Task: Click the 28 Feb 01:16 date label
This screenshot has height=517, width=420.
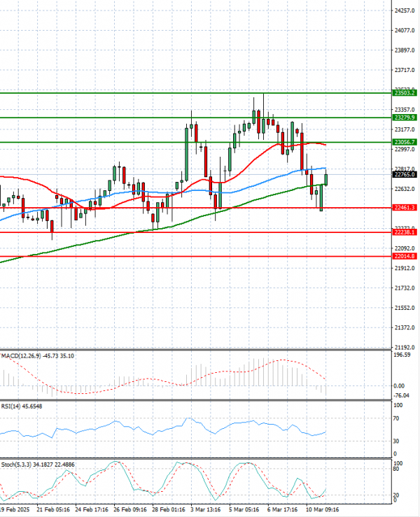Action: [x=169, y=509]
